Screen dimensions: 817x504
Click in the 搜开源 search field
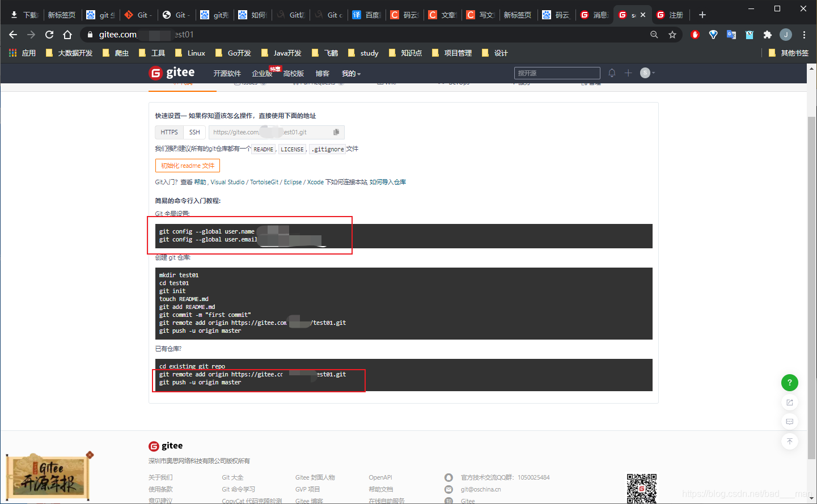tap(557, 73)
